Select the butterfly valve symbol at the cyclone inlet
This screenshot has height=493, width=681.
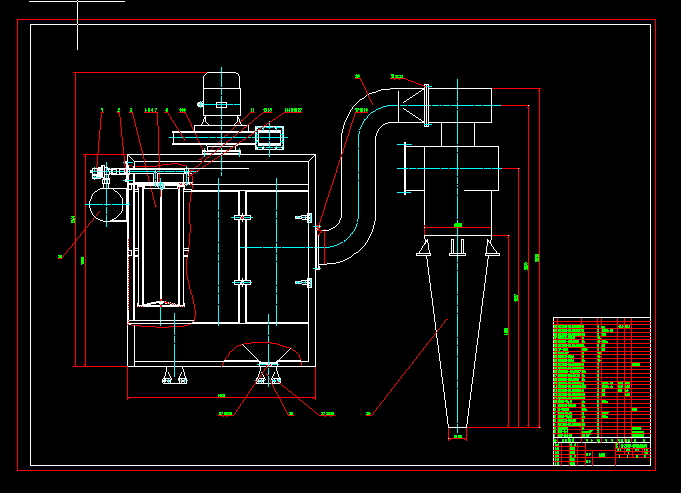[412, 106]
